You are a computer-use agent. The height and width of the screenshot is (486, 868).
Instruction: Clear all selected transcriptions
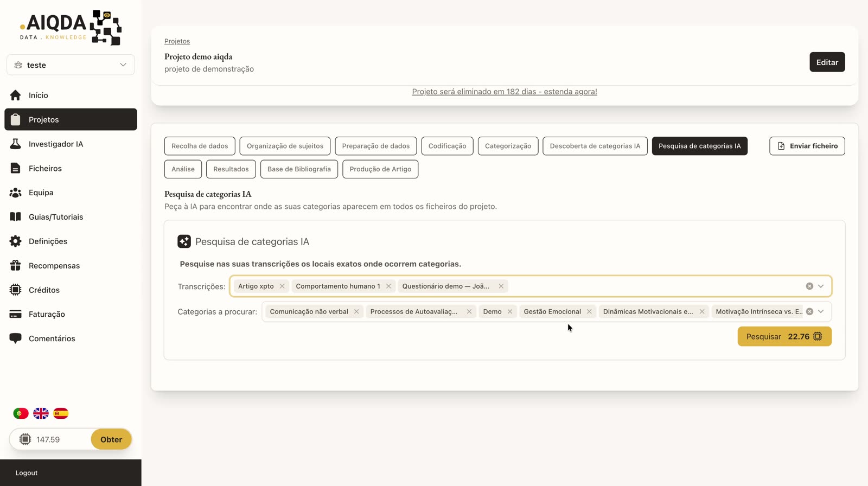point(809,286)
